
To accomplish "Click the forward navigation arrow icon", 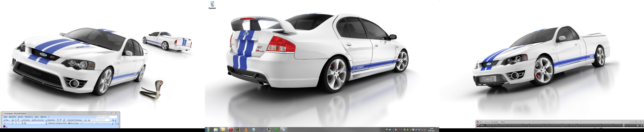I will click(x=12, y=123).
